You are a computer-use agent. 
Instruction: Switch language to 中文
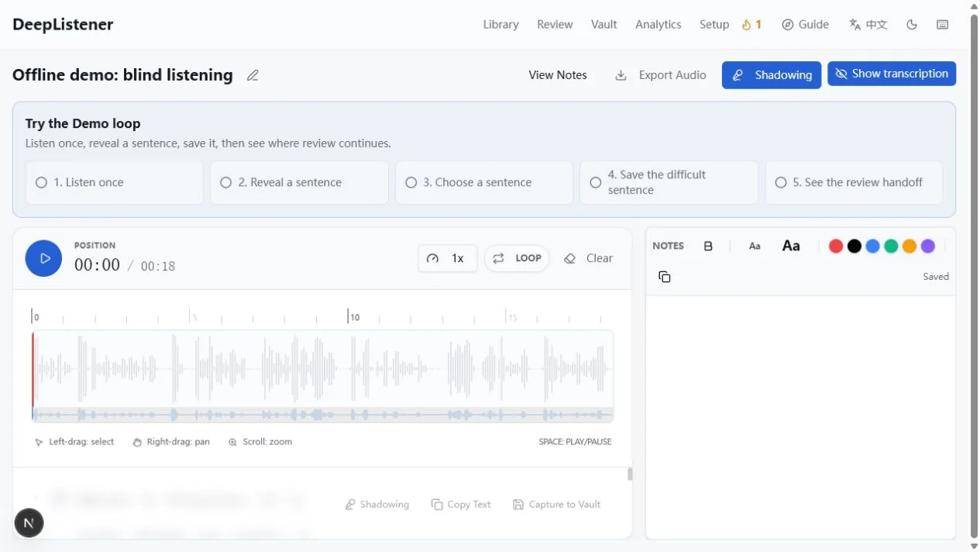pyautogui.click(x=868, y=25)
